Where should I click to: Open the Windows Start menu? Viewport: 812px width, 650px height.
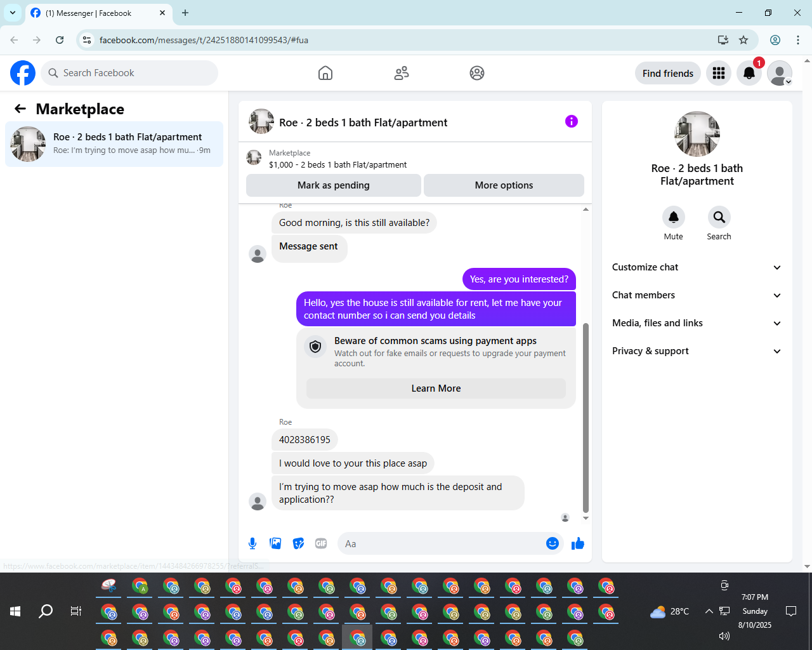pos(15,611)
